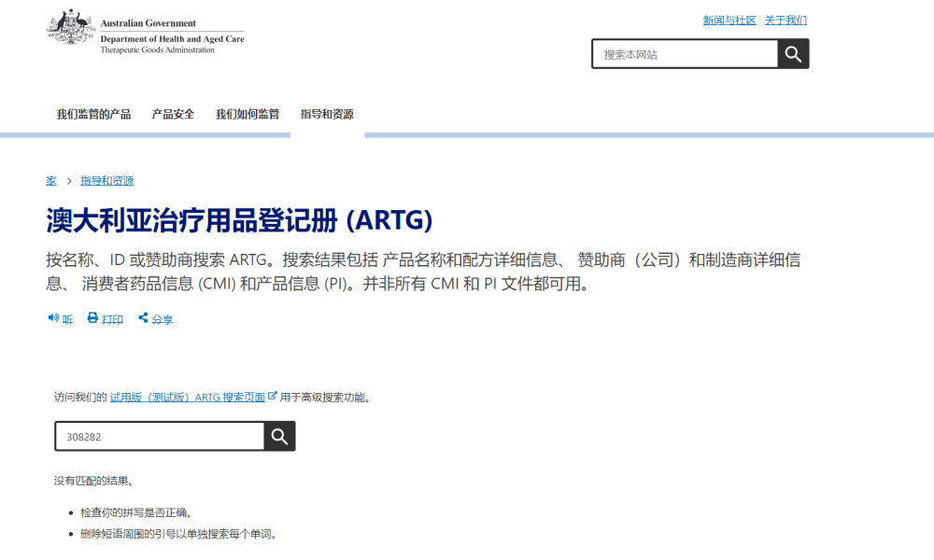Click the site search magnifier button in header
The image size is (934, 560).
[793, 54]
